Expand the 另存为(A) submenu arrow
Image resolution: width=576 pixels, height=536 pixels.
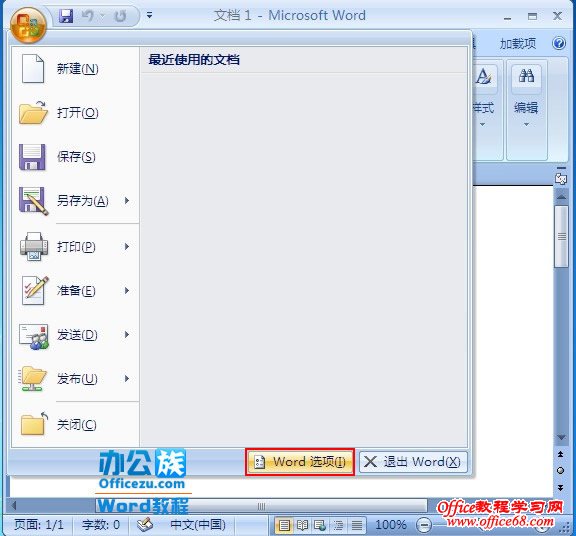click(127, 201)
